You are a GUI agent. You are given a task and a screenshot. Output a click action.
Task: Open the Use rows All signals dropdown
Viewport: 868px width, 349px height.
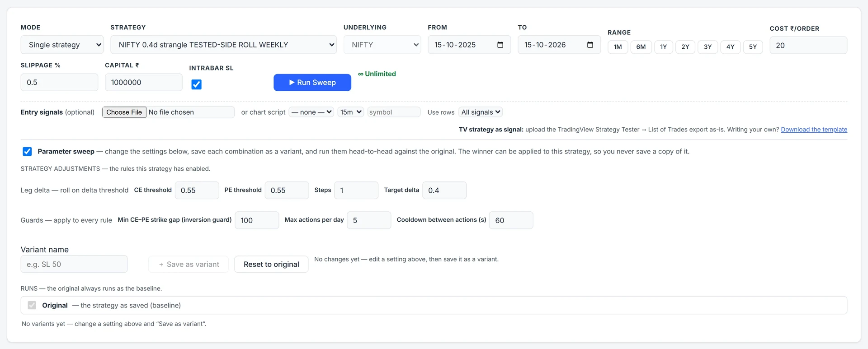481,112
